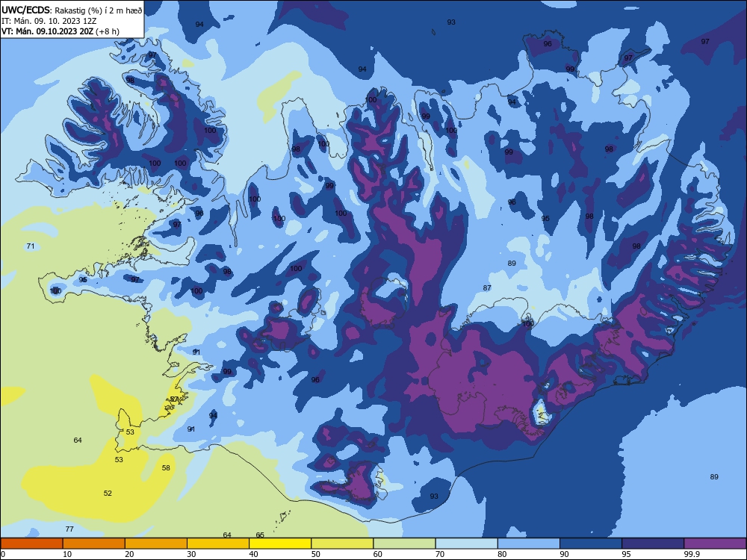Click the 90–95 dark blue legend swatch
The width and height of the screenshot is (747, 560).
(x=591, y=544)
